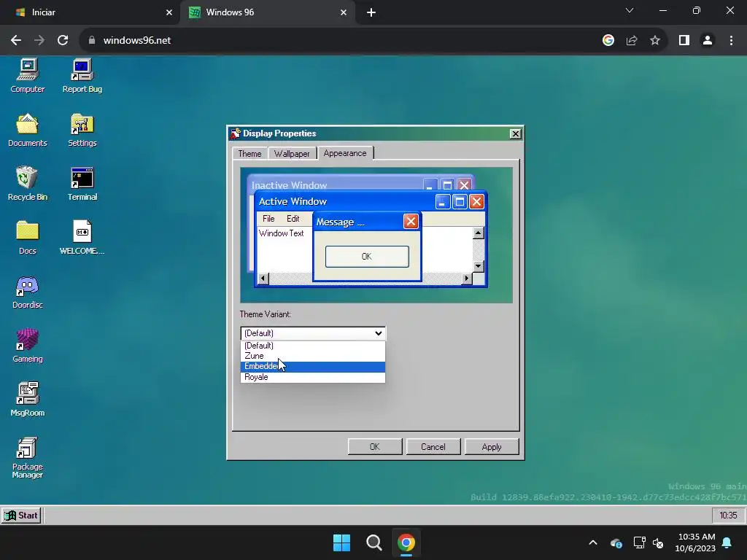Open the Windows date and time flyout

point(695,542)
